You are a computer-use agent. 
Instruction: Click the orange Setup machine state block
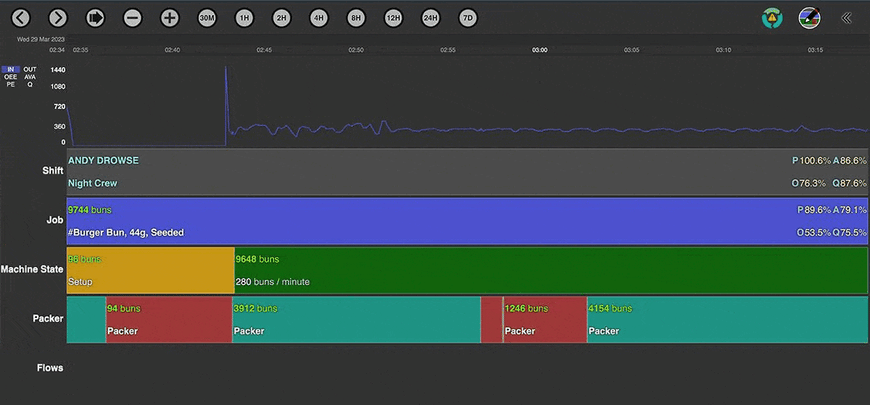(x=150, y=270)
